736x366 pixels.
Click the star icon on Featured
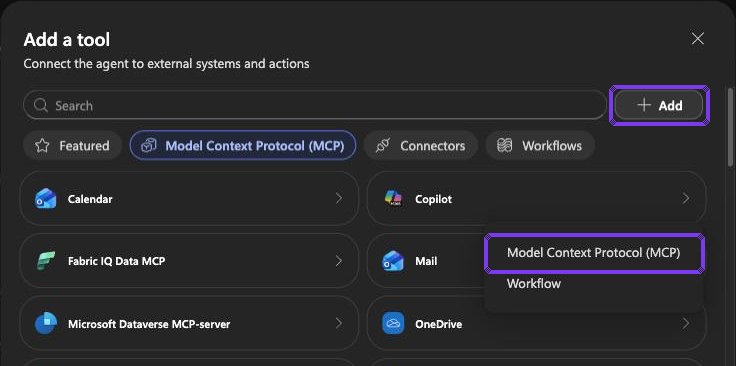click(x=42, y=146)
